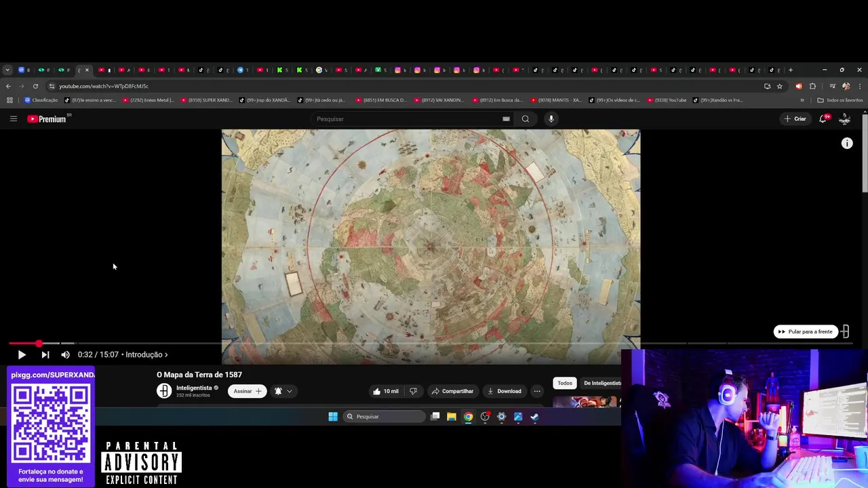Start voice search with microphone
Screen dimensions: 868x488
pos(551,119)
